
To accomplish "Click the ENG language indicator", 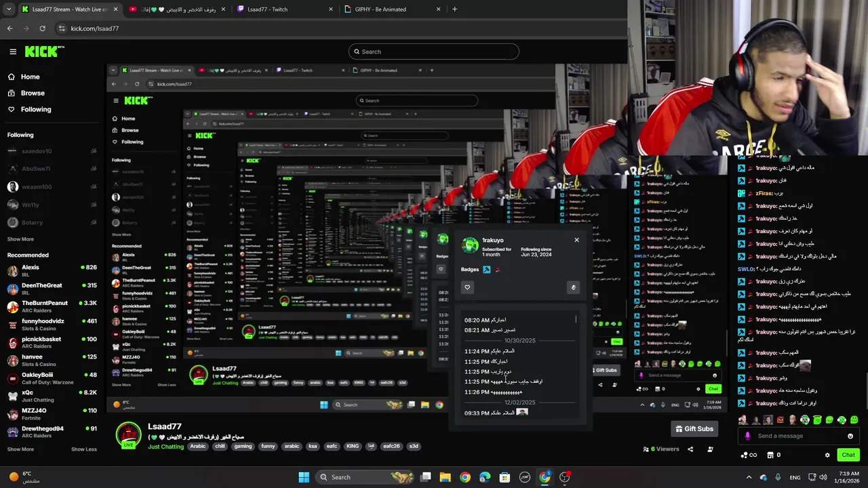I will coord(795,478).
